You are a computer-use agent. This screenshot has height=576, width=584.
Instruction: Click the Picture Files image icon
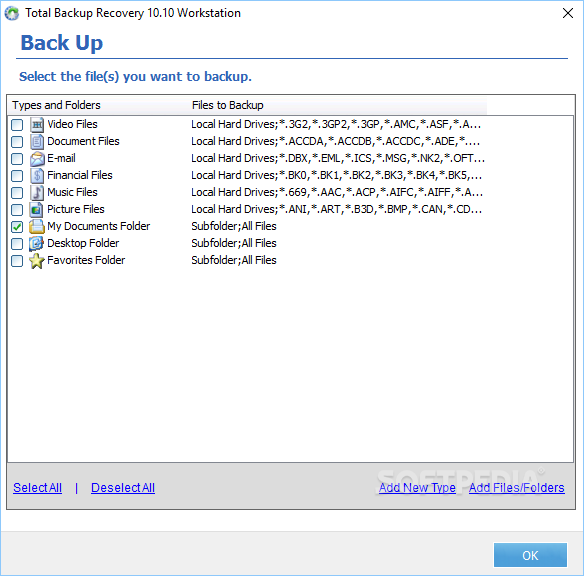(x=36, y=210)
